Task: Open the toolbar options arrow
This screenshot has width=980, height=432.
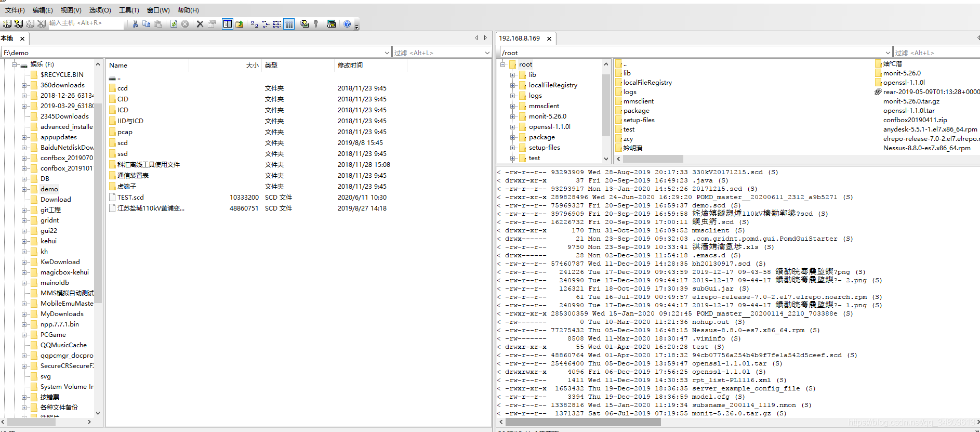Action: click(357, 26)
